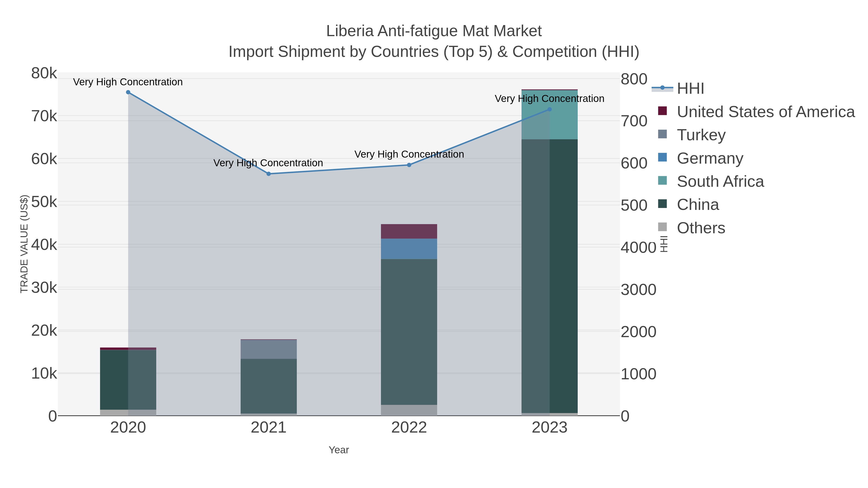Click the 10k left axis tick label

click(x=44, y=374)
